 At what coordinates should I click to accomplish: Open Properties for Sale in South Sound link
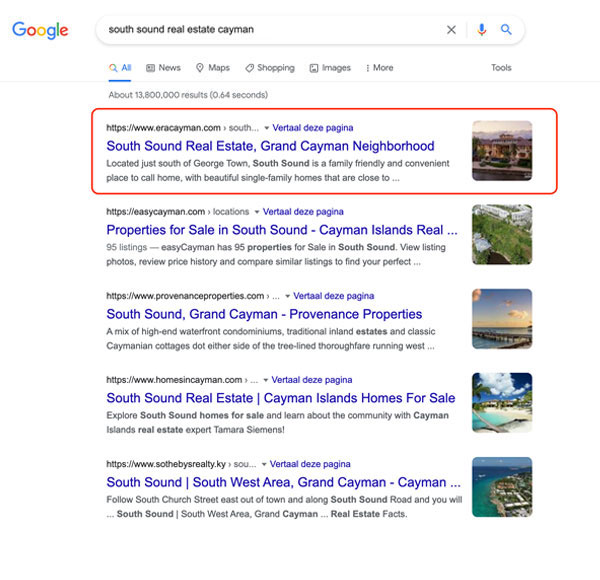pyautogui.click(x=282, y=230)
